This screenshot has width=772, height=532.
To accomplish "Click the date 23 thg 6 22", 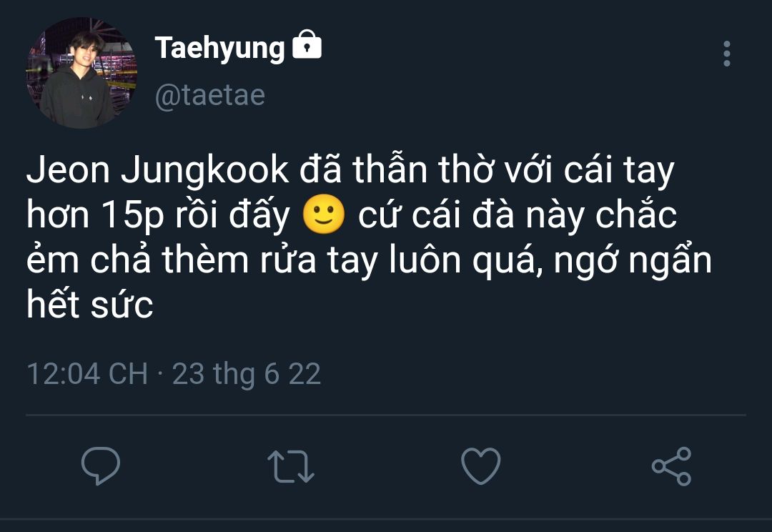I will point(247,374).
